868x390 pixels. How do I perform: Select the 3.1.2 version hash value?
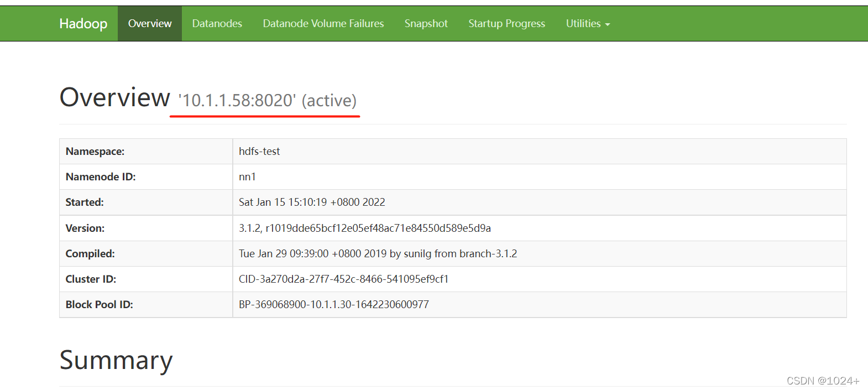click(365, 228)
